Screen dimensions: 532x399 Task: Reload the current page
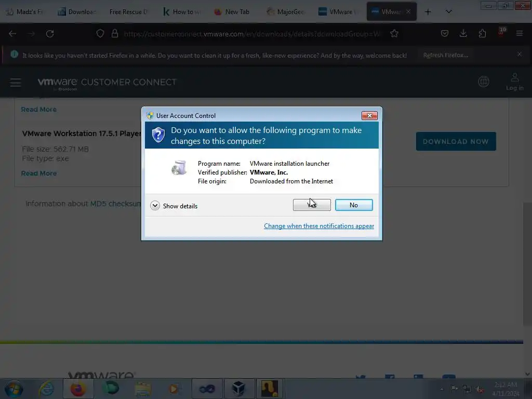(50, 34)
